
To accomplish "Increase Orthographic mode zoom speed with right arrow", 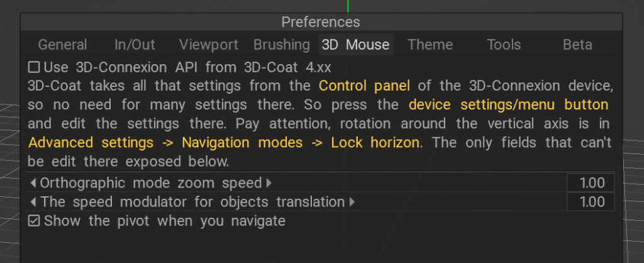I will tap(269, 183).
